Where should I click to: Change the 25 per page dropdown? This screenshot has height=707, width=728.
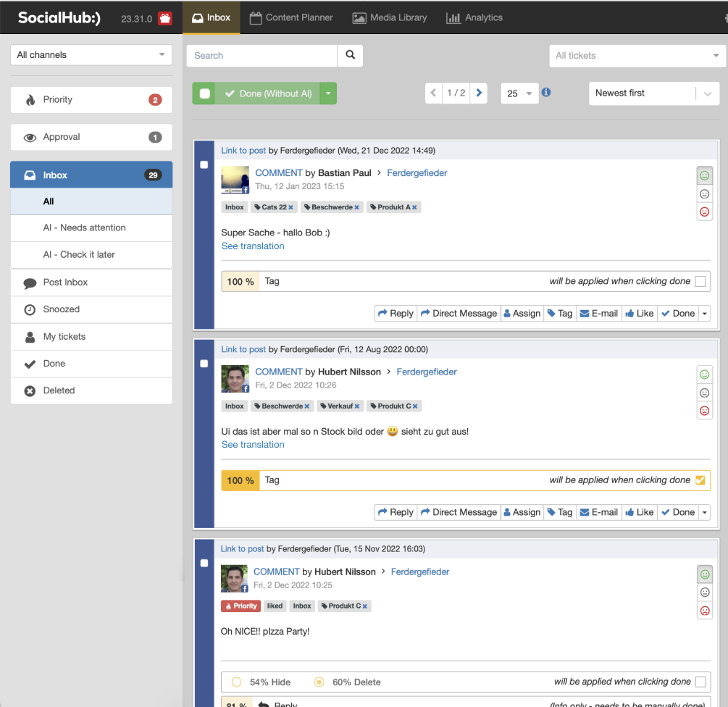(519, 93)
